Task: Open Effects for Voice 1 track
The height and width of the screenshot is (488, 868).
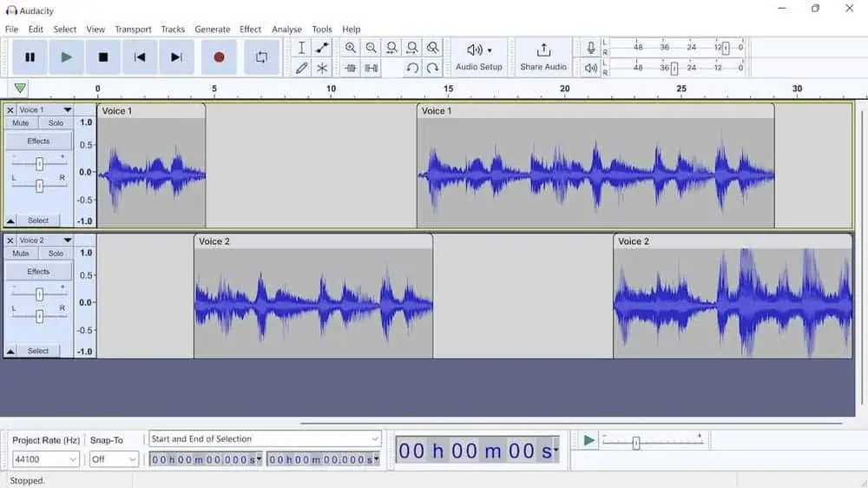Action: click(38, 141)
